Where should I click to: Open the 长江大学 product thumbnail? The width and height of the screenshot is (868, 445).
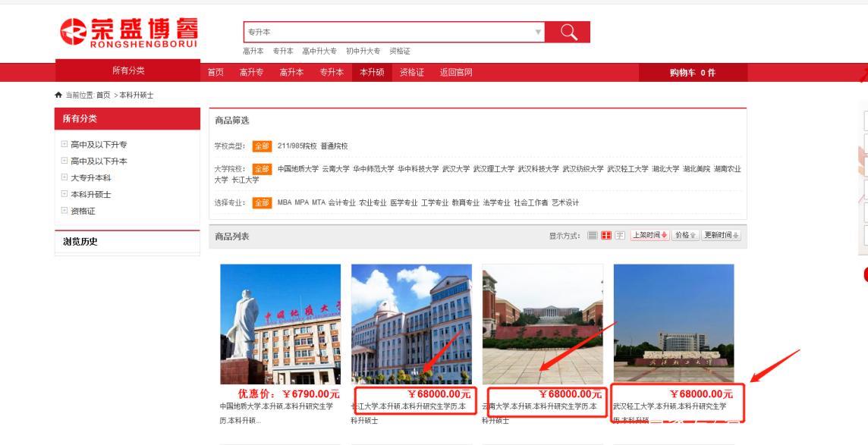(411, 324)
